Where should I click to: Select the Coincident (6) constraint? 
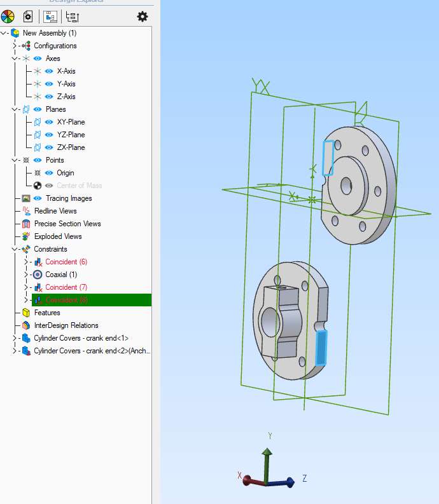(66, 262)
